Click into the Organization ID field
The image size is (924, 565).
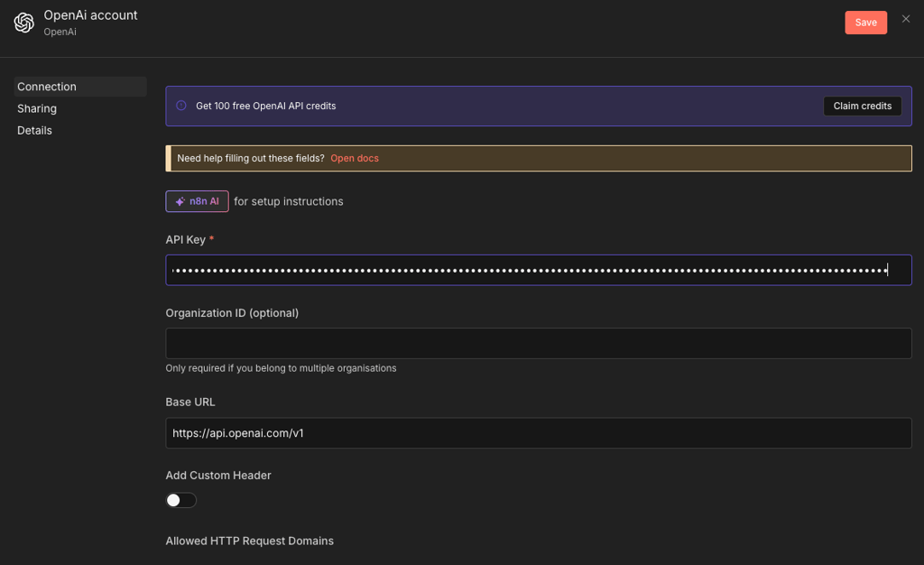click(539, 344)
